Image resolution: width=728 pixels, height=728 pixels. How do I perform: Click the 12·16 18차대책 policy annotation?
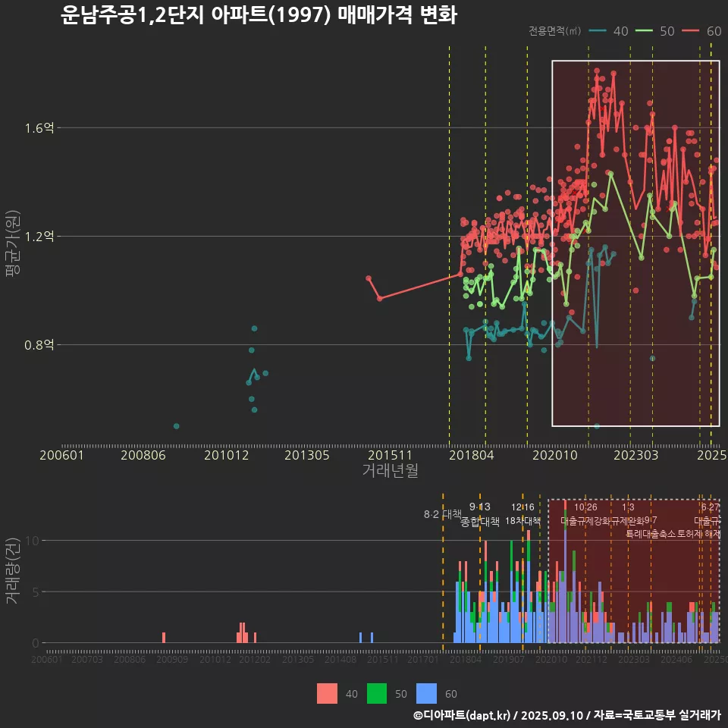522,514
